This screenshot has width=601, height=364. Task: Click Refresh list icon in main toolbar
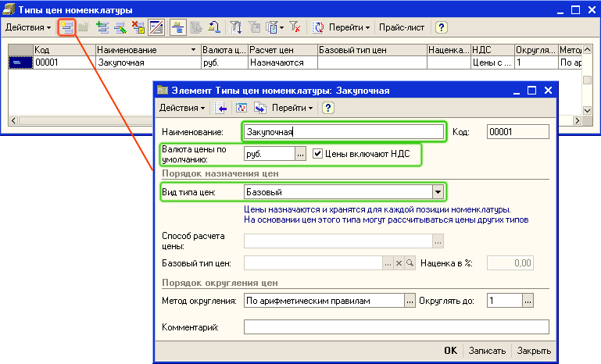pyautogui.click(x=317, y=27)
